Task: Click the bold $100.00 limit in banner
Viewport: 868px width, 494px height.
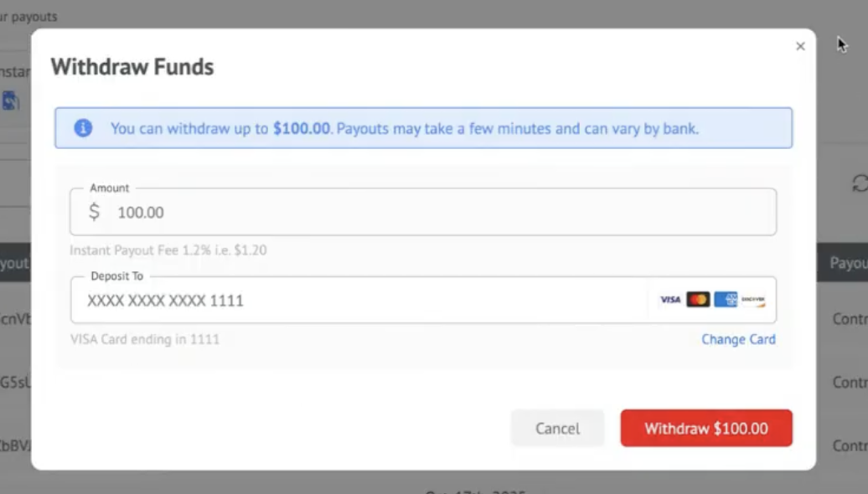Action: [x=302, y=129]
